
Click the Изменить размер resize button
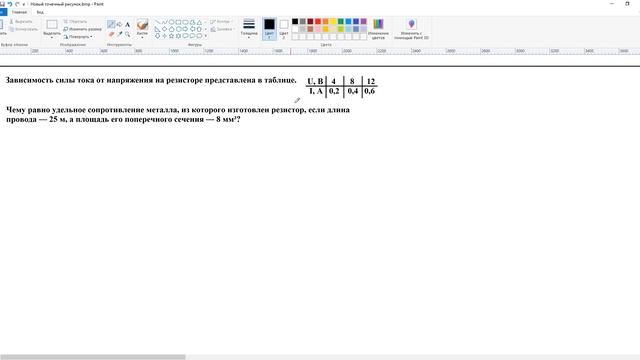pyautogui.click(x=82, y=29)
